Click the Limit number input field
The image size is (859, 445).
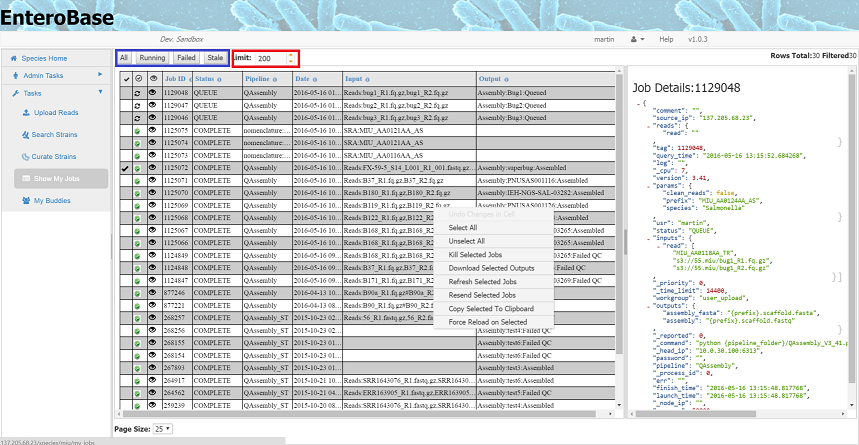[270, 58]
